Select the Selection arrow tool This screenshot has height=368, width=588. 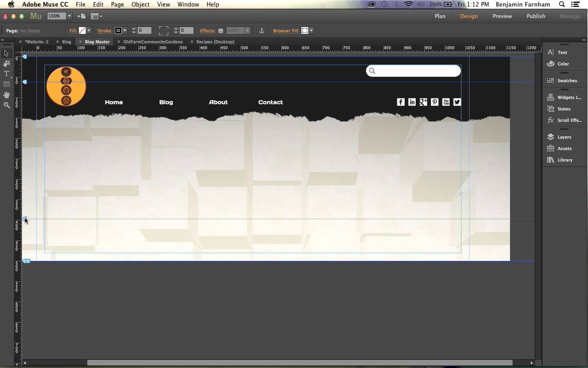click(x=7, y=54)
